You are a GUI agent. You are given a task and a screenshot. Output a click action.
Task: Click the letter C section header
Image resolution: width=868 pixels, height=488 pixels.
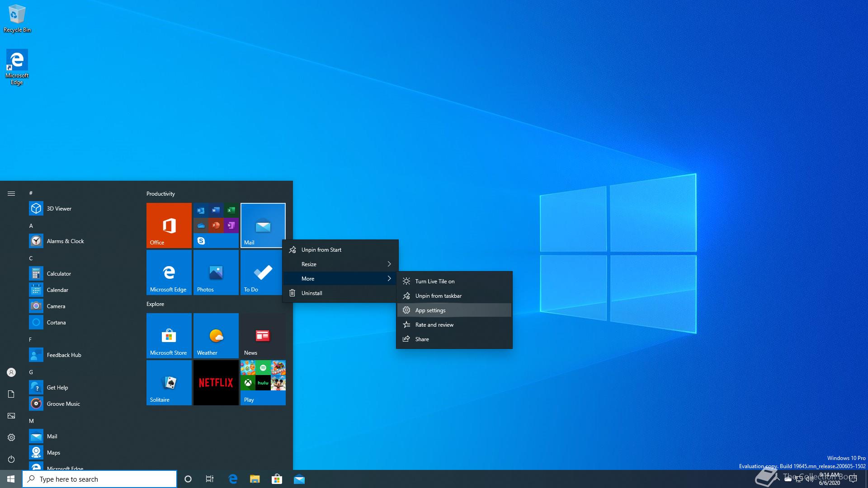pos(31,258)
